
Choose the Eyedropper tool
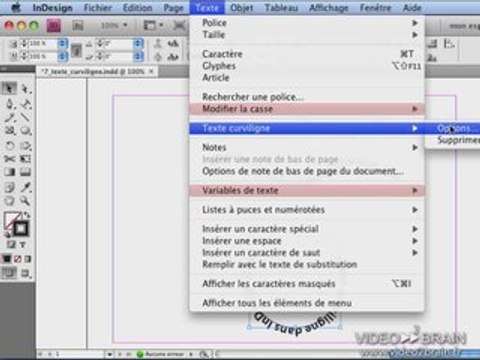click(x=25, y=187)
